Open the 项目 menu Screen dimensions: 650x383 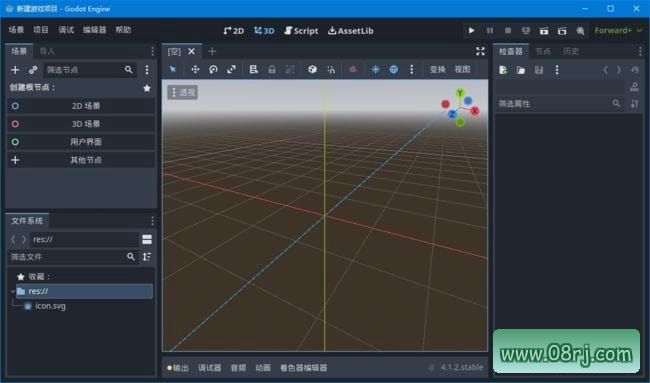point(41,30)
